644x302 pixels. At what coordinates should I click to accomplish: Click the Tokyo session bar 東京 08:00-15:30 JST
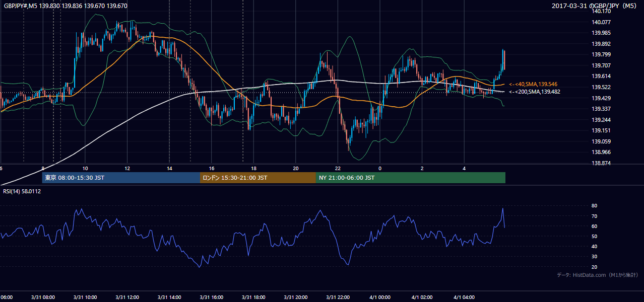pos(121,178)
